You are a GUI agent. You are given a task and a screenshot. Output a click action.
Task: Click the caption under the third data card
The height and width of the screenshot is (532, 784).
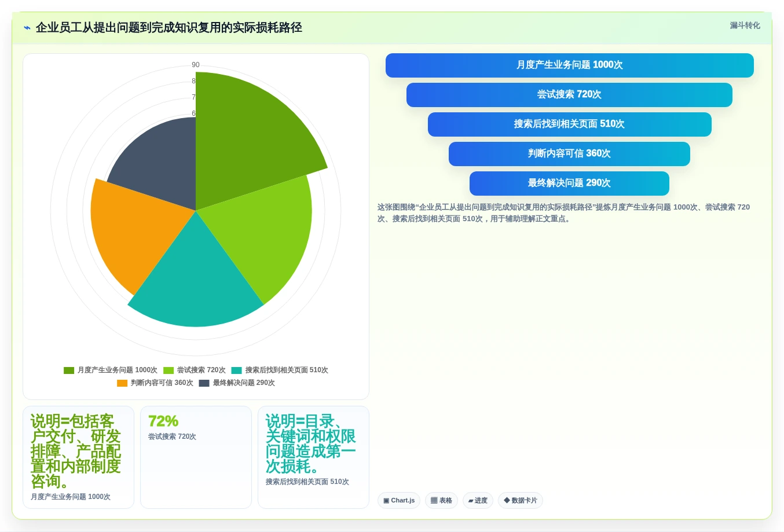pos(307,482)
